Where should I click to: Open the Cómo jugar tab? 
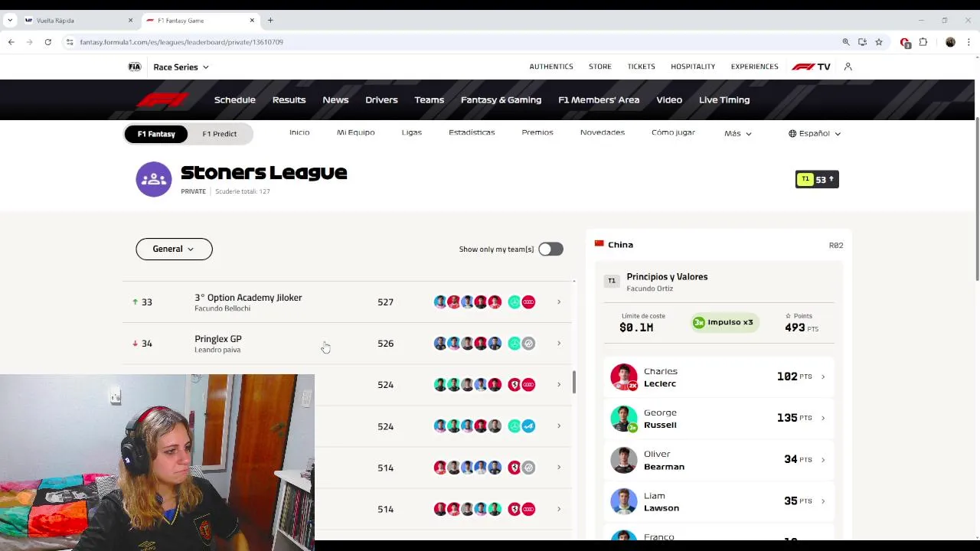tap(674, 132)
